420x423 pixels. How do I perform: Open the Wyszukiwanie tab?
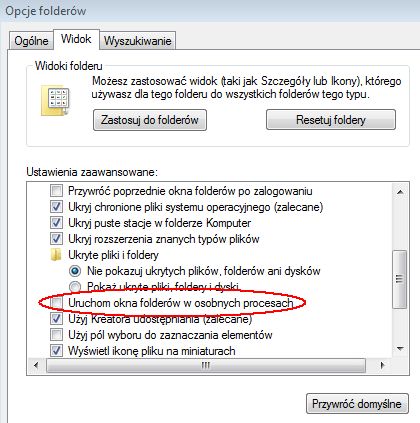coord(137,41)
